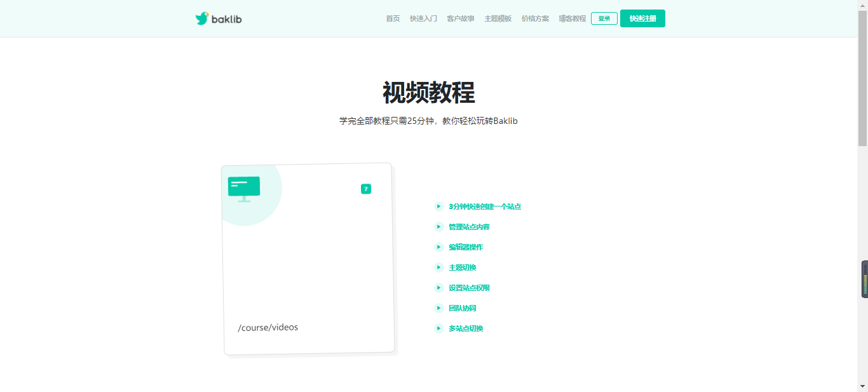
Task: Open 主题模板 menu item
Action: coord(498,18)
